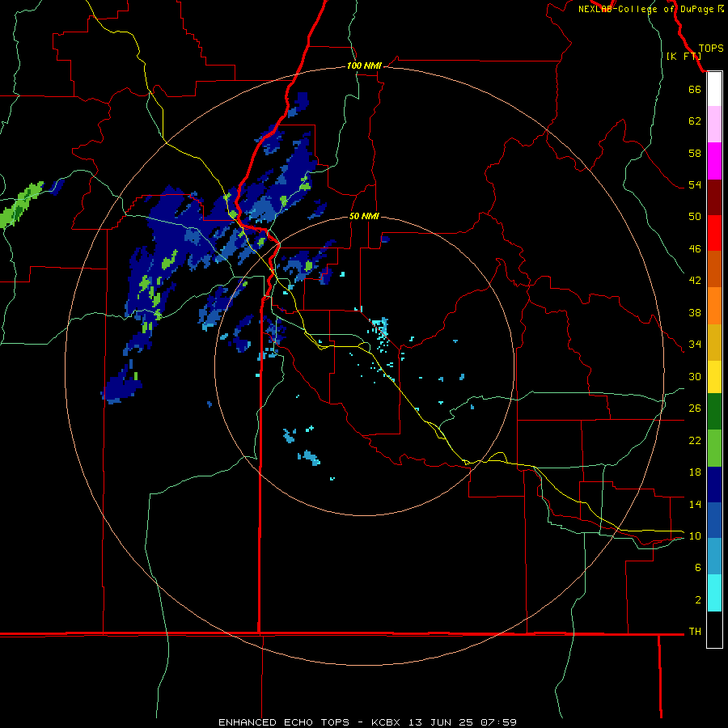The height and width of the screenshot is (728, 728).
Task: Click the navy 22 kft legend swatch
Action: (714, 485)
